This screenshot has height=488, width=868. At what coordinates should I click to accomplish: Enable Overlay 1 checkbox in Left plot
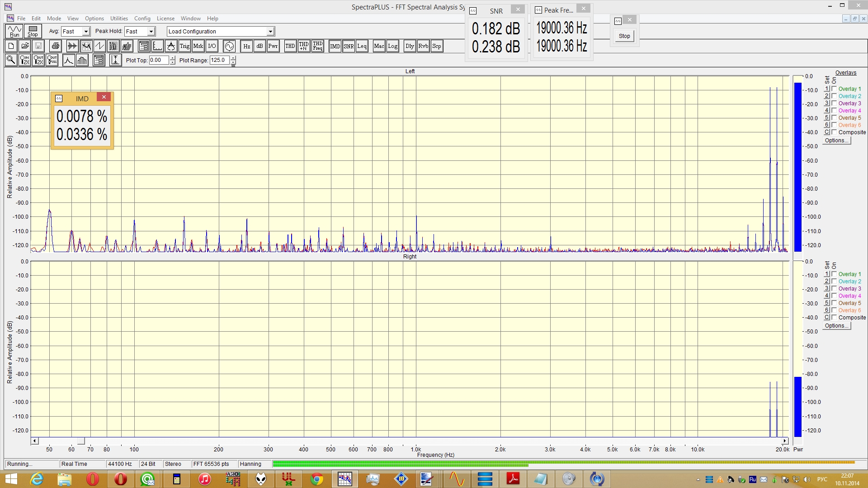point(835,89)
